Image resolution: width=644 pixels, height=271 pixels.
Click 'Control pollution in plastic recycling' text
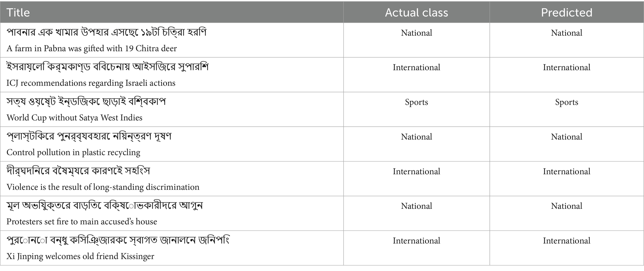(73, 152)
